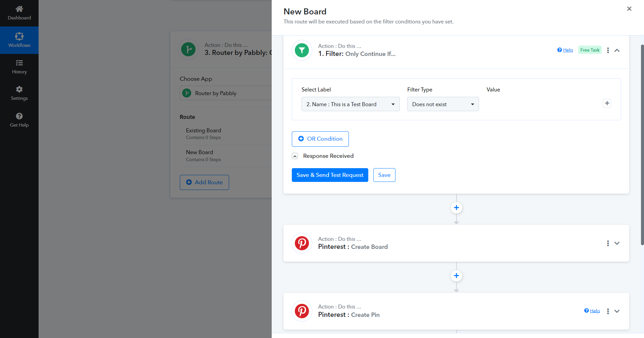Open the Dashboard from sidebar
The width and height of the screenshot is (644, 338).
(x=19, y=13)
